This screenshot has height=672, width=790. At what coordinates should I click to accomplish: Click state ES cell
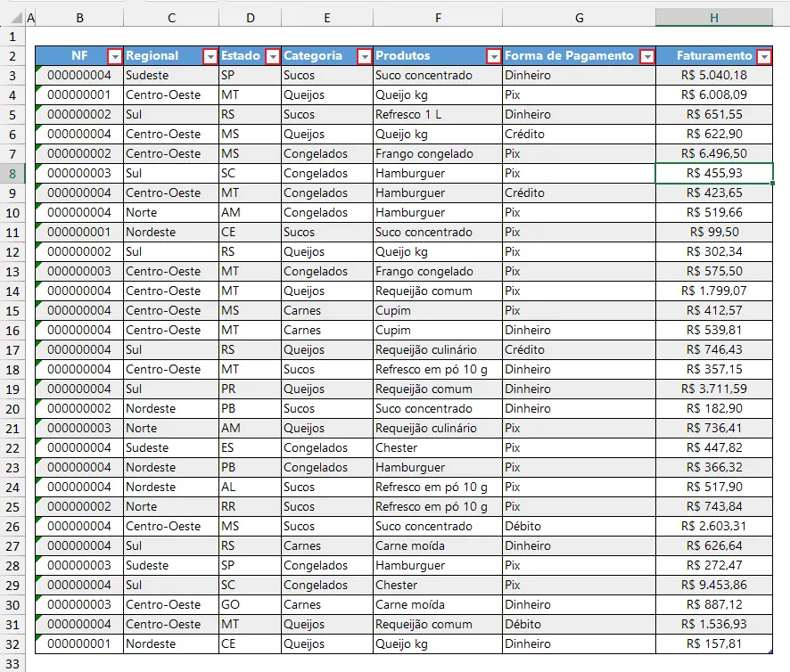point(250,447)
